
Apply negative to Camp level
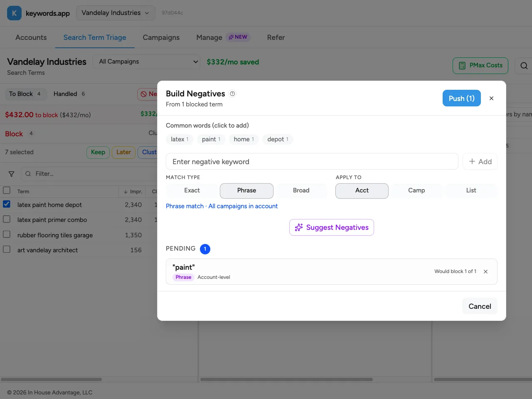[x=416, y=190]
